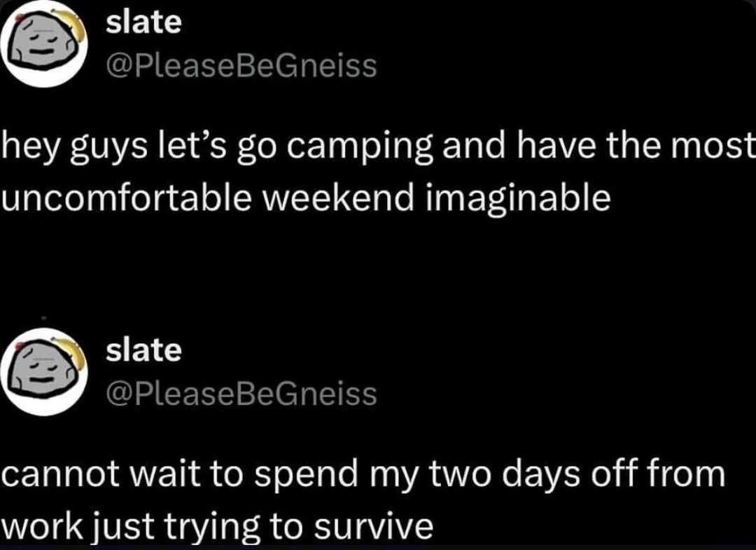Click the top @PleaseBeGneiss handle
This screenshot has width=756, height=550.
tap(241, 67)
